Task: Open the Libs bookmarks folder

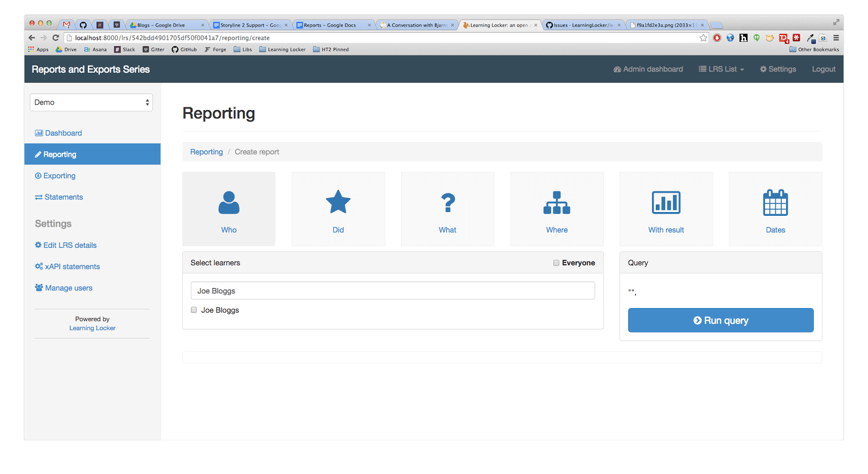Action: point(242,49)
